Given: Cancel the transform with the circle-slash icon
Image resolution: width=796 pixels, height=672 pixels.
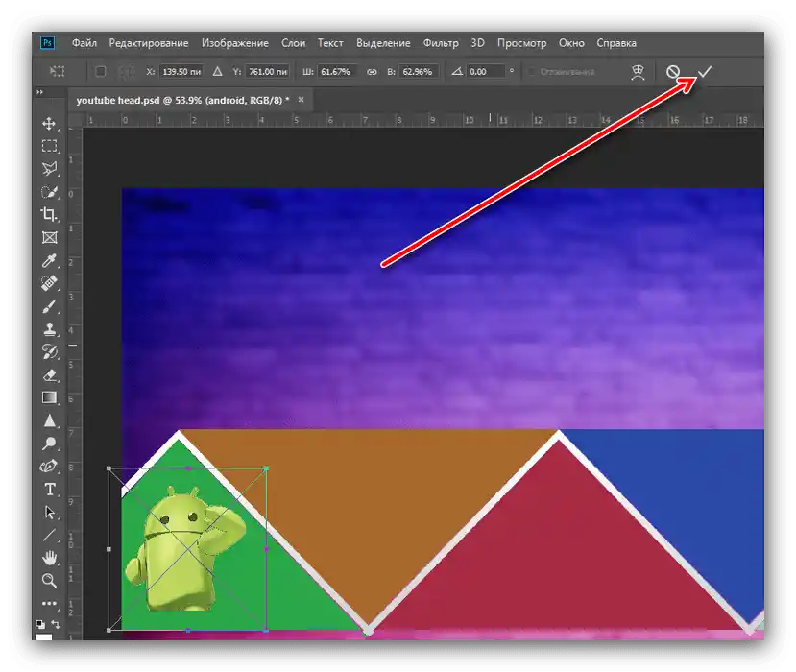Looking at the screenshot, I should pyautogui.click(x=673, y=72).
